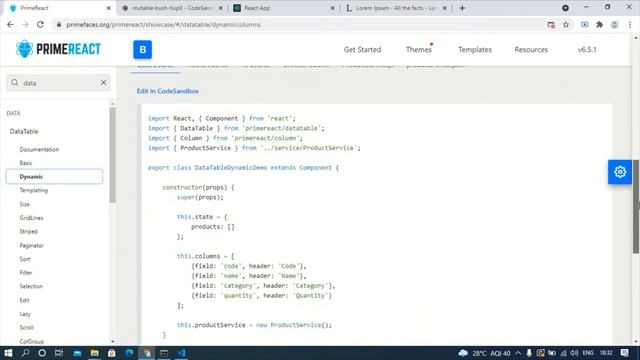Viewport: 640px width, 360px height.
Task: Open the Templating DataTable demo
Action: 33,190
